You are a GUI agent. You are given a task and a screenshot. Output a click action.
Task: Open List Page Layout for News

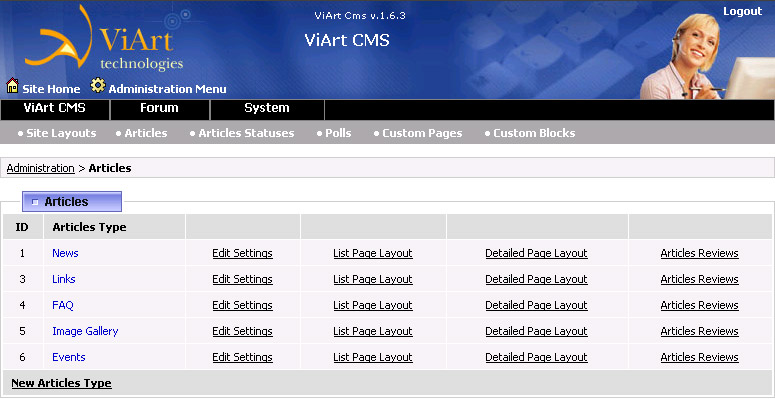(x=373, y=253)
